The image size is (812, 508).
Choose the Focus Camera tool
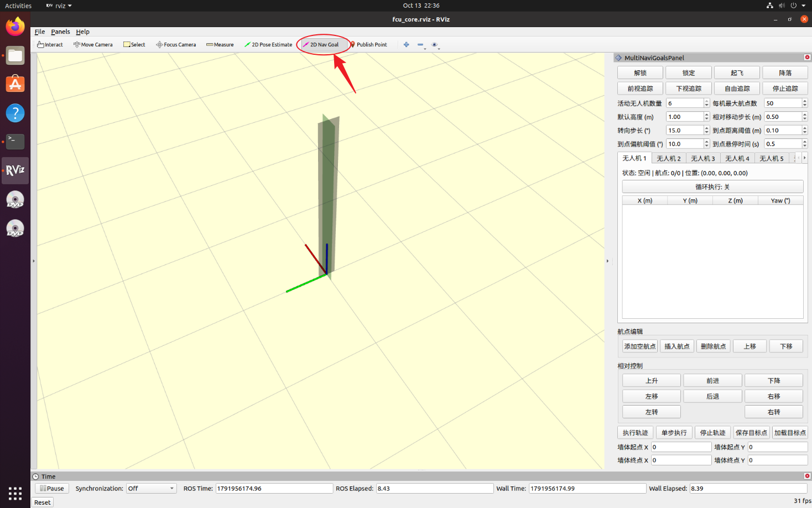point(176,45)
